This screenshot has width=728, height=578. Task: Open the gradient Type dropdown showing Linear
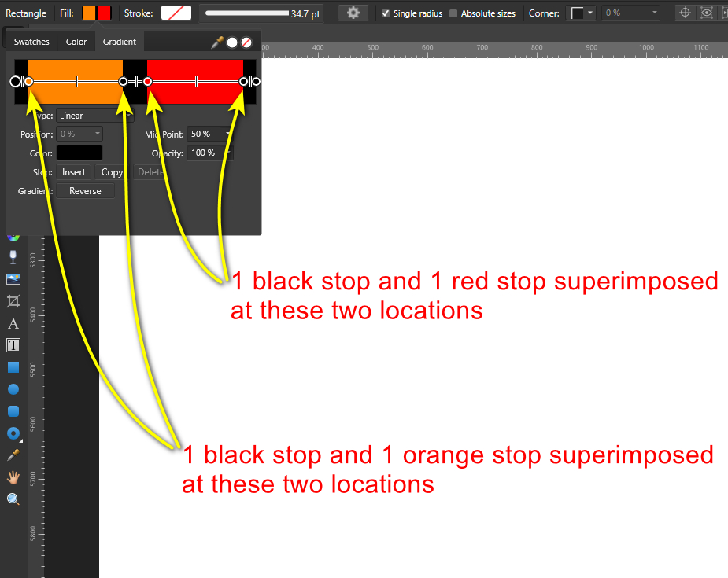pyautogui.click(x=96, y=116)
